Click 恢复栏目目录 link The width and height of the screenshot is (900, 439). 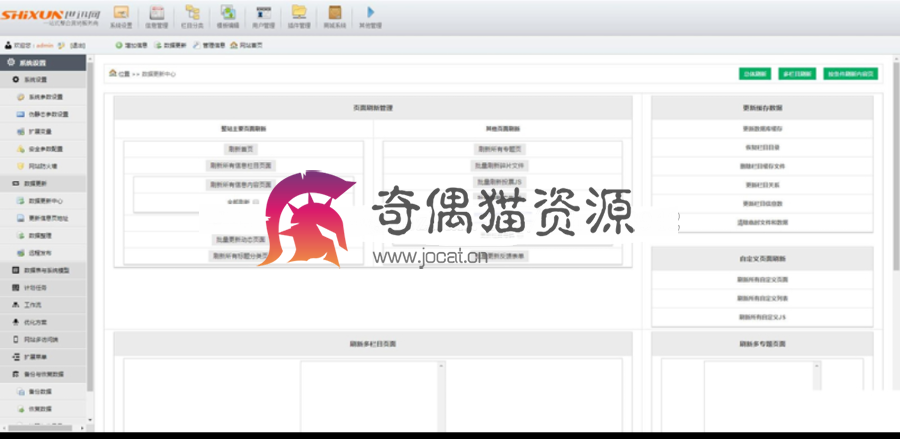point(762,147)
